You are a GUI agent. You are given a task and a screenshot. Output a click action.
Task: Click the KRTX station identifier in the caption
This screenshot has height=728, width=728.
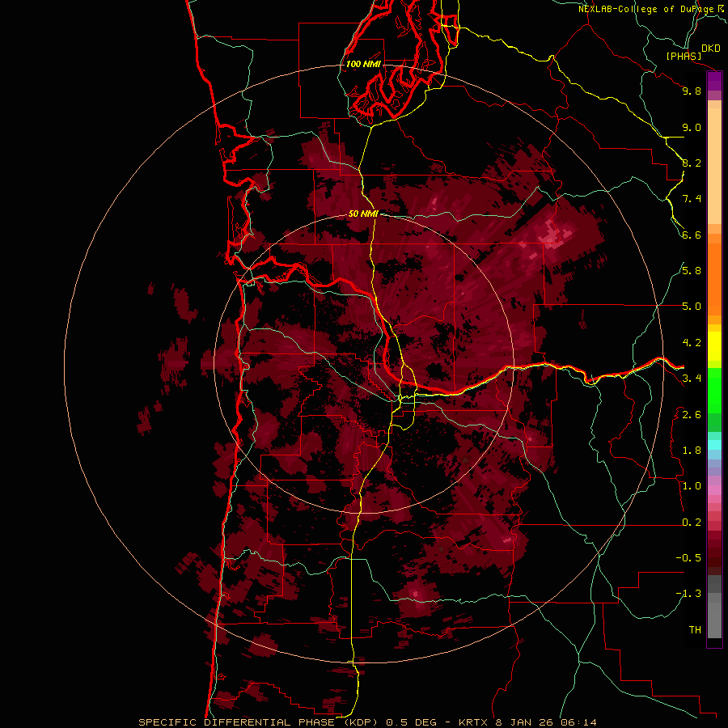(474, 722)
